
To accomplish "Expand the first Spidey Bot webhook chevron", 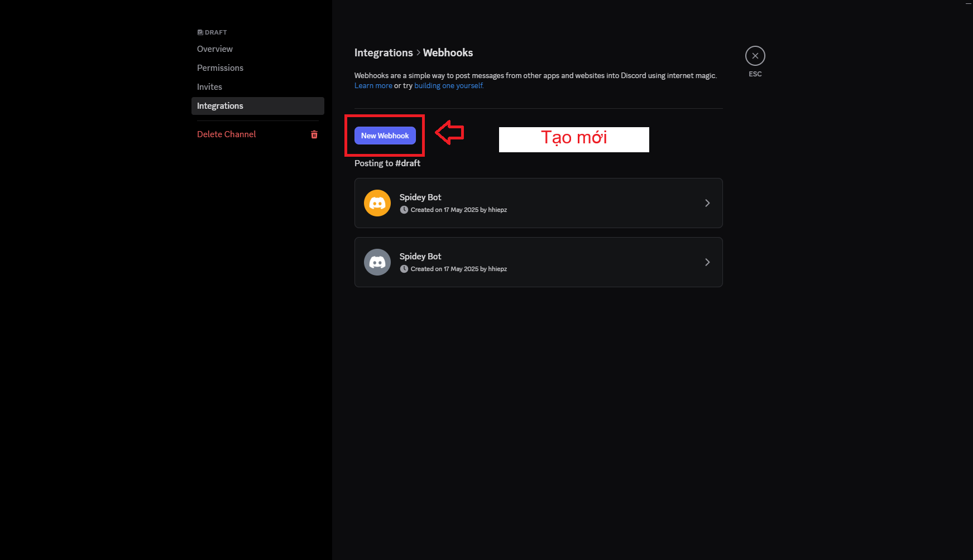I will click(707, 203).
